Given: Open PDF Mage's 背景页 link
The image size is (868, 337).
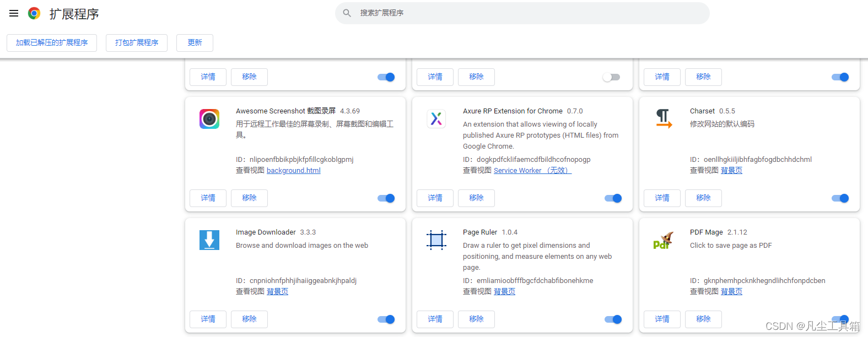Looking at the screenshot, I should (731, 292).
